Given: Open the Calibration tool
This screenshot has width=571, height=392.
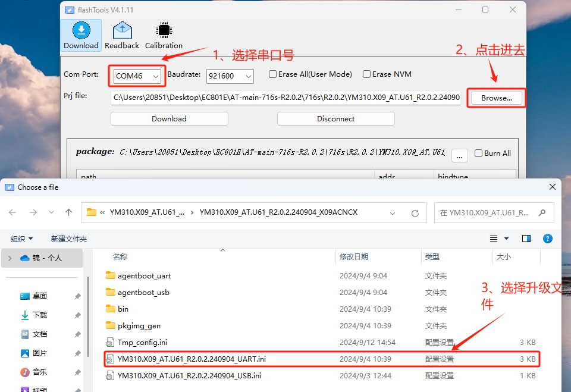Looking at the screenshot, I should [164, 36].
